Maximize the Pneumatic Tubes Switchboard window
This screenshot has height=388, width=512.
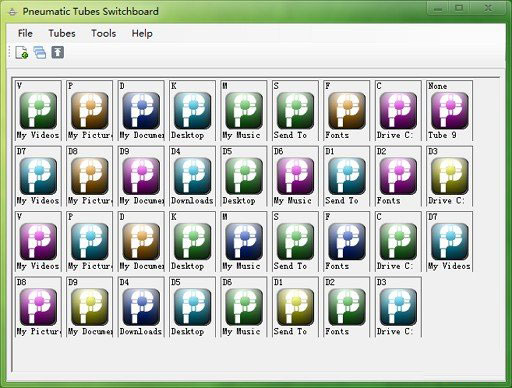point(459,8)
